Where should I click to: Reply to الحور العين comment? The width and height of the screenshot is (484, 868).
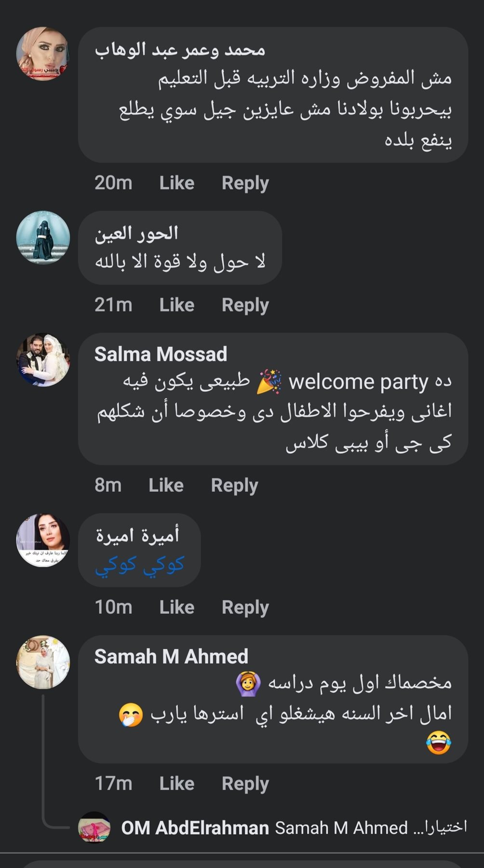pos(245,305)
